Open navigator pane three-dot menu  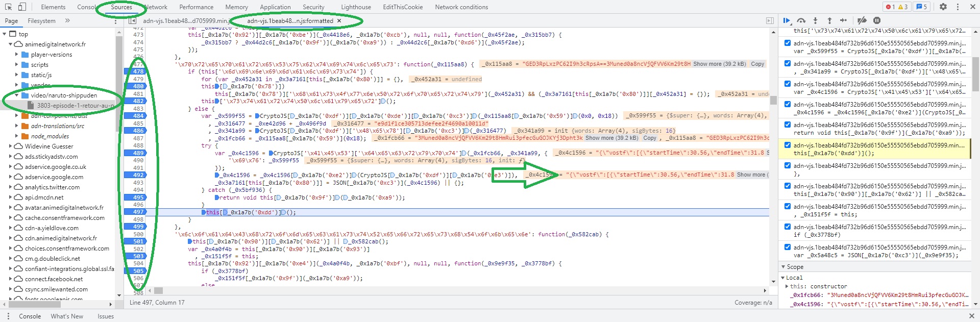coord(115,21)
